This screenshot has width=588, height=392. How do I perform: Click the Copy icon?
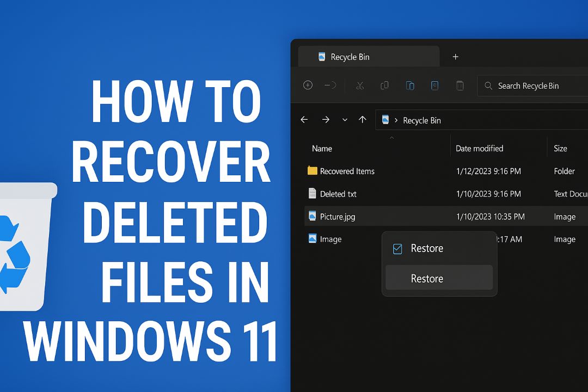(x=384, y=85)
